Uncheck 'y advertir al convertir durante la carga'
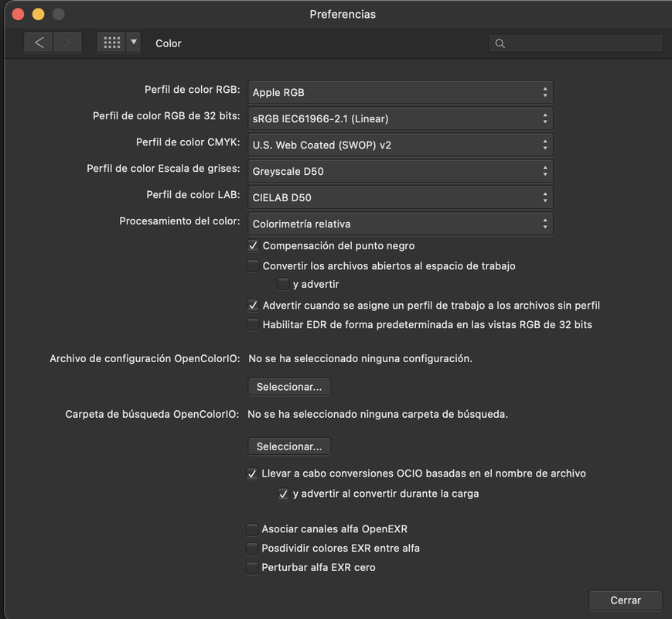Viewport: 672px width, 619px height. click(x=283, y=494)
